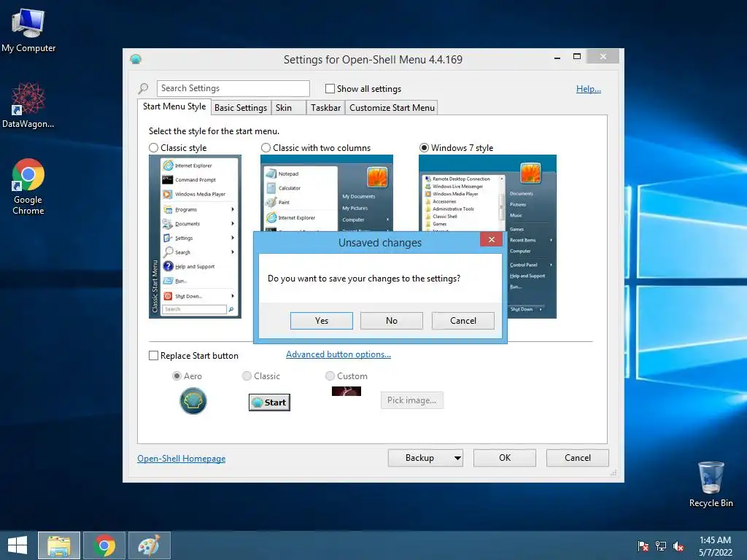Select the Windows 7 style radio button

click(x=424, y=148)
